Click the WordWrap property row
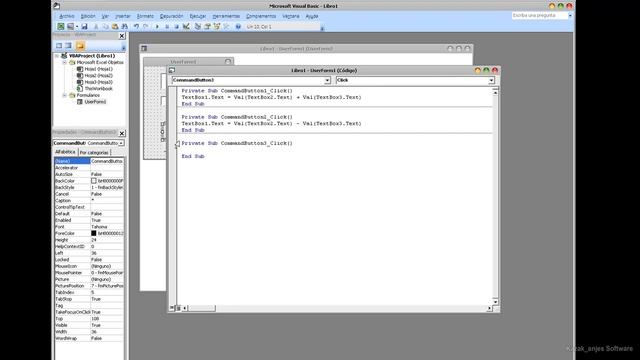 click(x=89, y=338)
